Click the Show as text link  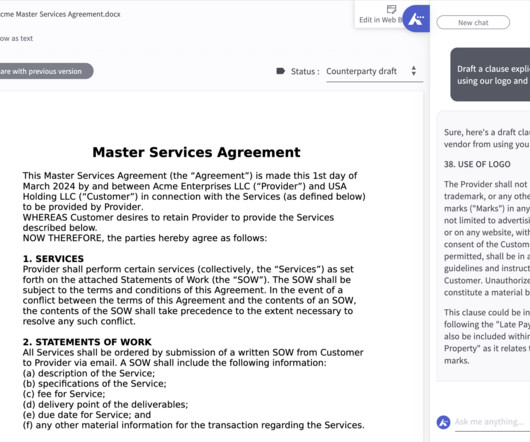tap(16, 39)
